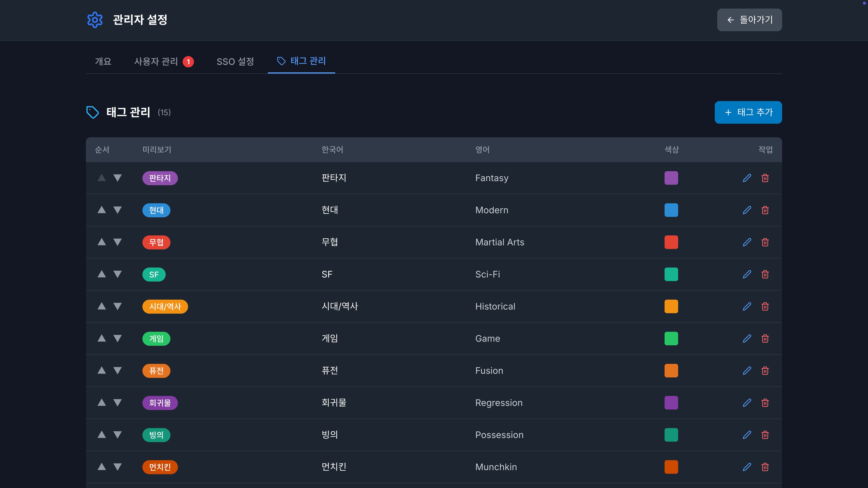868x488 pixels.
Task: Delete the Sci-Fi tag
Action: [765, 274]
